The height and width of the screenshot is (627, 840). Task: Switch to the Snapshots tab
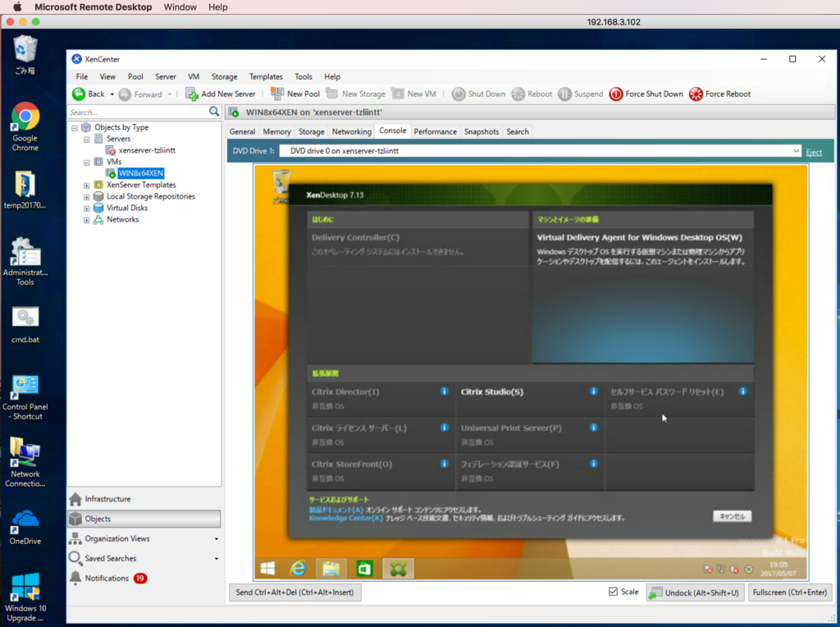pyautogui.click(x=482, y=131)
